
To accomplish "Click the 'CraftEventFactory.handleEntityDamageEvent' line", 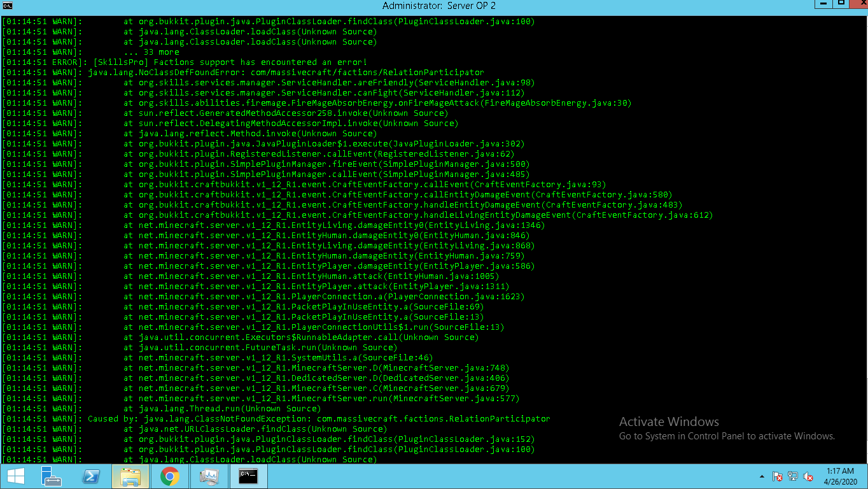I will point(342,205).
